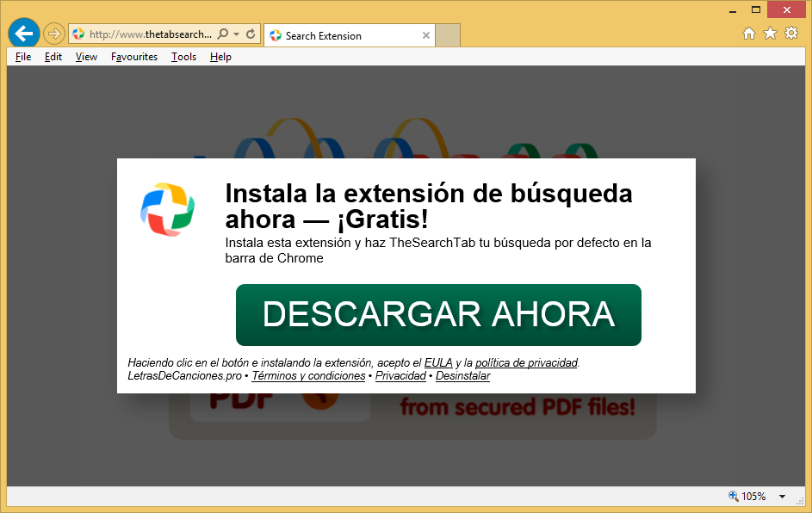Expand the address bar autocomplete dropdown
This screenshot has width=812, height=513.
point(236,34)
